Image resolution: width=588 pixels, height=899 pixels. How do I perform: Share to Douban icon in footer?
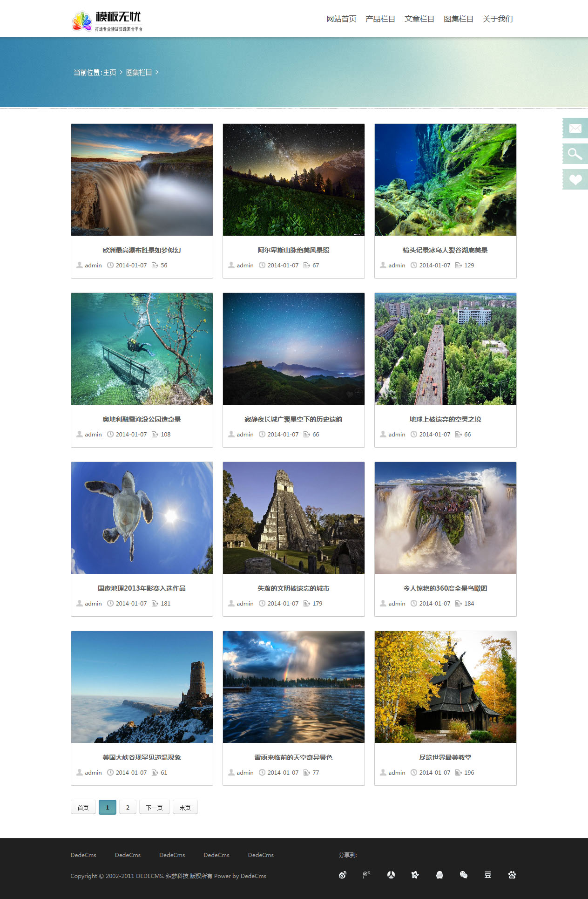(x=488, y=875)
